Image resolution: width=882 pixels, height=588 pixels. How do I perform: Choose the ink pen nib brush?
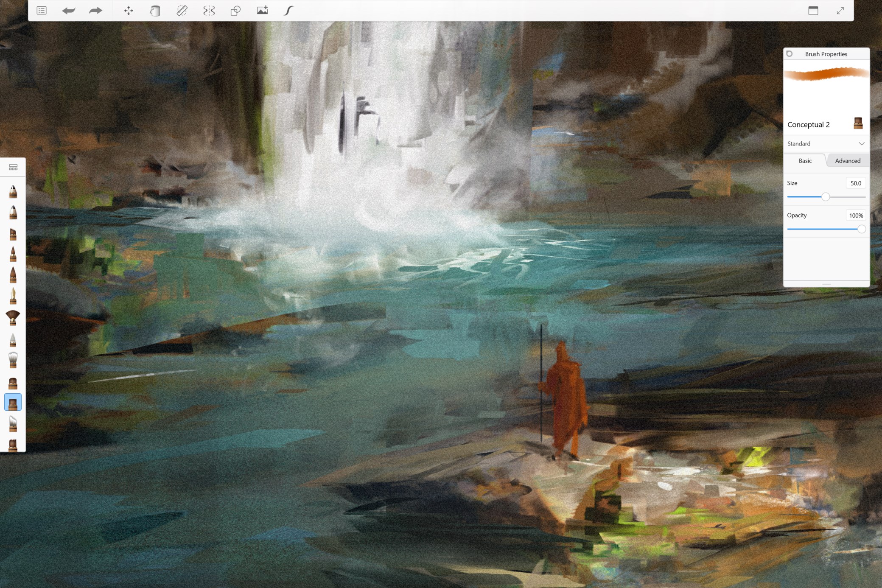coord(13,296)
